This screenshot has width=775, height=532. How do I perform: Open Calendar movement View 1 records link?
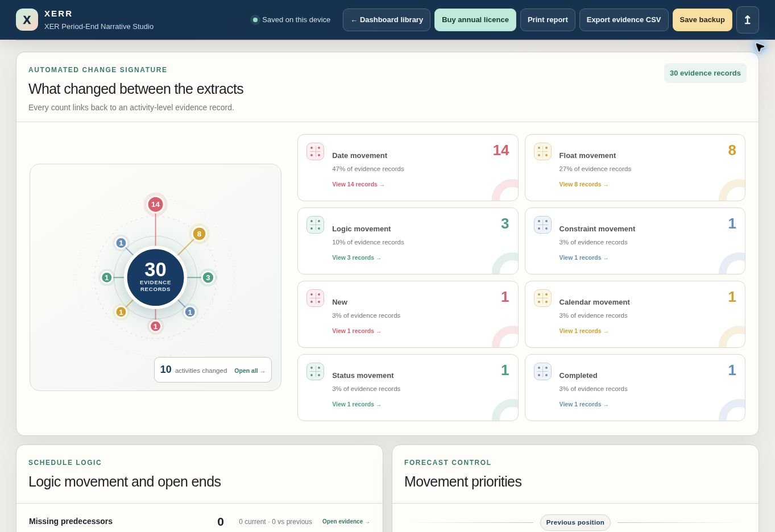[x=583, y=331]
